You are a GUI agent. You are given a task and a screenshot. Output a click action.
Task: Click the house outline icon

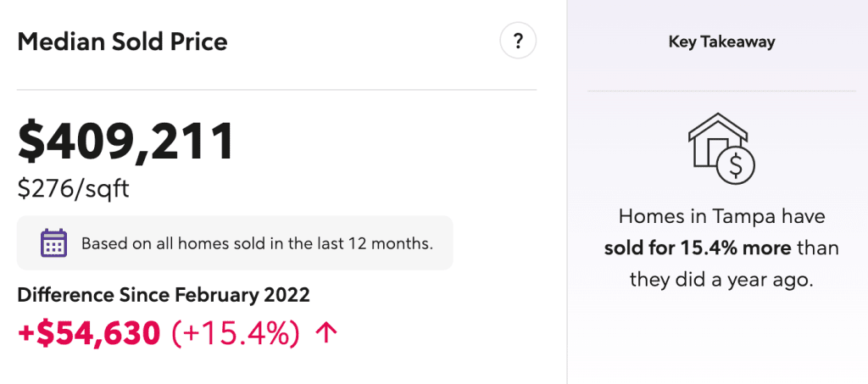coord(717,139)
